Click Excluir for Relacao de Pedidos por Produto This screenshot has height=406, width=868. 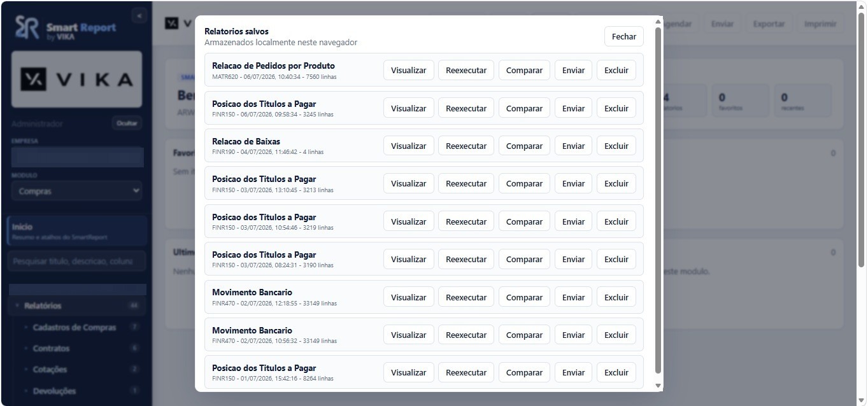[616, 70]
